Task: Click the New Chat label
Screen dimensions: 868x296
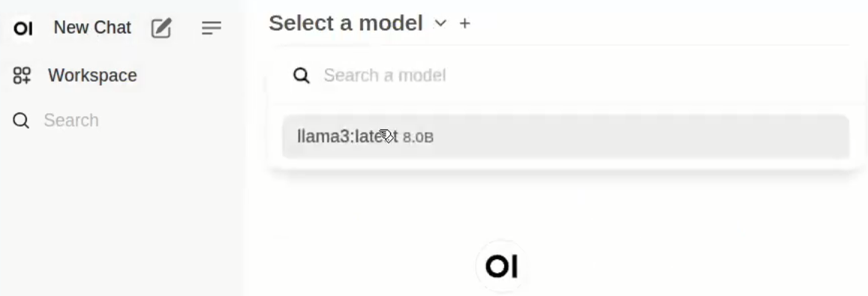Action: [x=92, y=27]
